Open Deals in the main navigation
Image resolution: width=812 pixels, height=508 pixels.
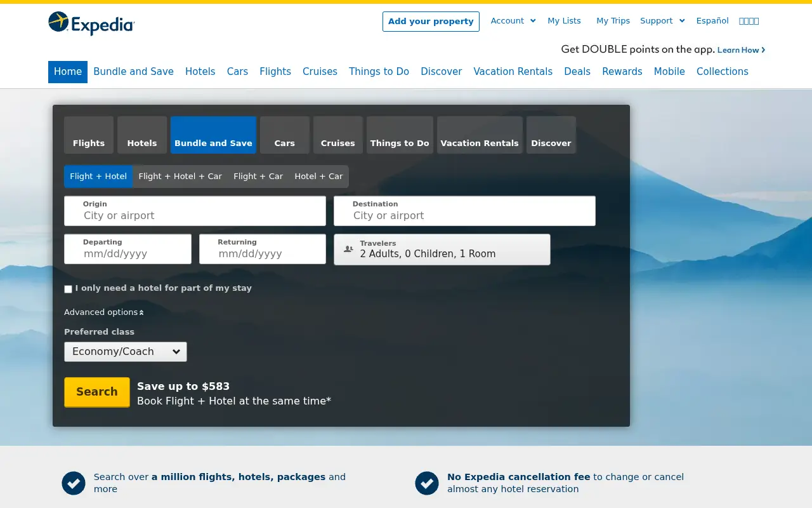click(x=577, y=72)
